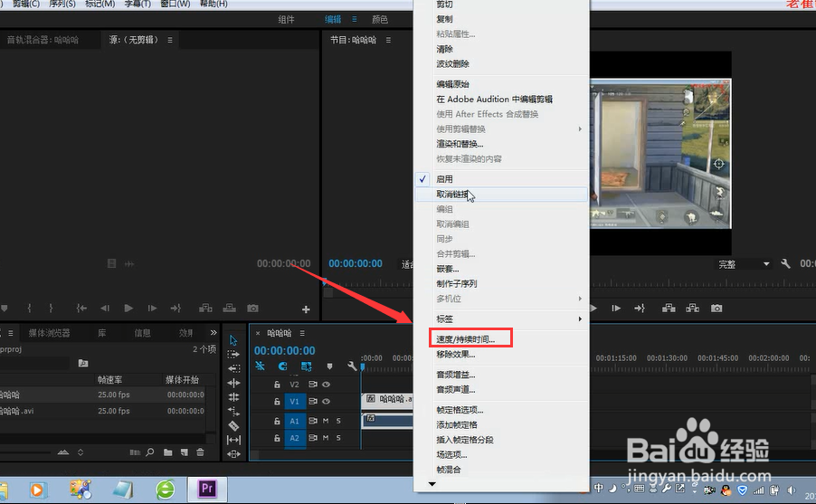Step back one frame in Source monitor

pos(105,309)
